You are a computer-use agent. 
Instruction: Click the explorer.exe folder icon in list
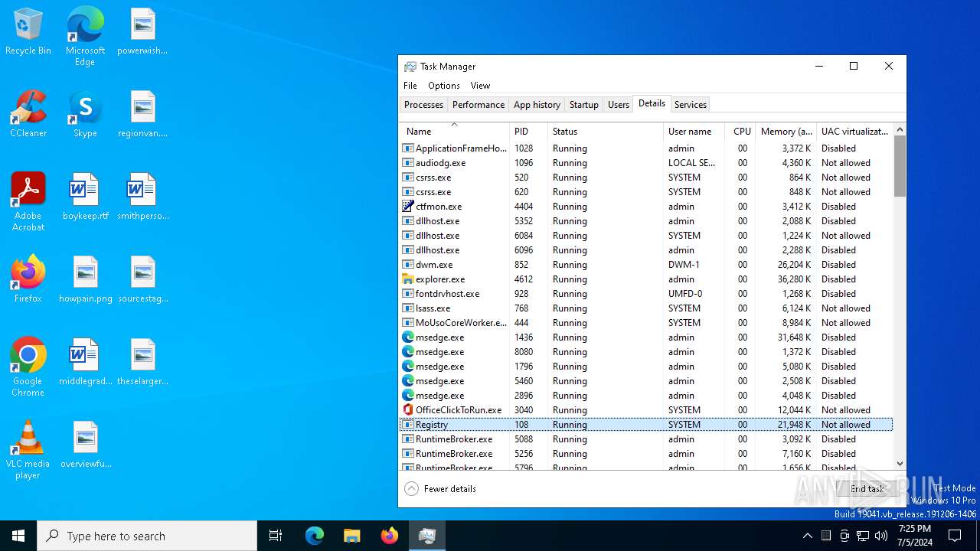(408, 279)
